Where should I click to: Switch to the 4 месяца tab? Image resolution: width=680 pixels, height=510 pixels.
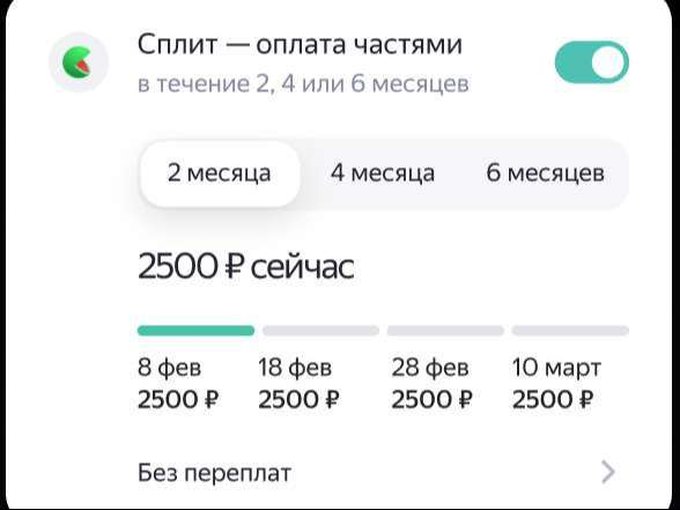pyautogui.click(x=383, y=173)
